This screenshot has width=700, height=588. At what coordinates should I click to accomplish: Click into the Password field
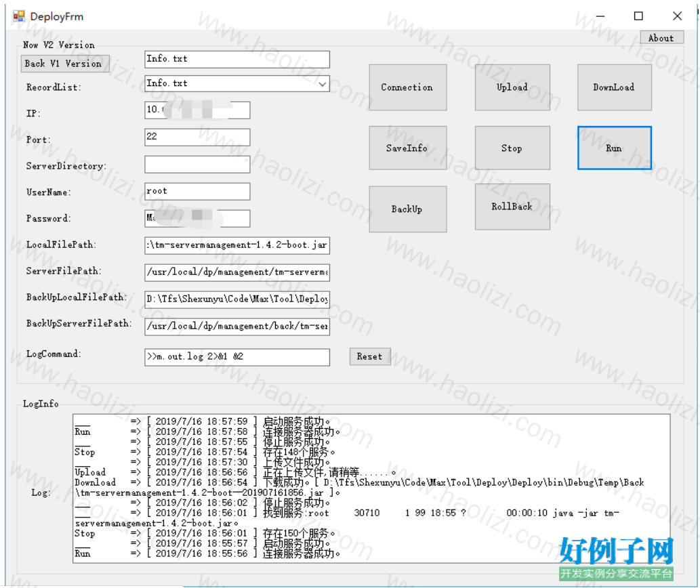(x=197, y=219)
